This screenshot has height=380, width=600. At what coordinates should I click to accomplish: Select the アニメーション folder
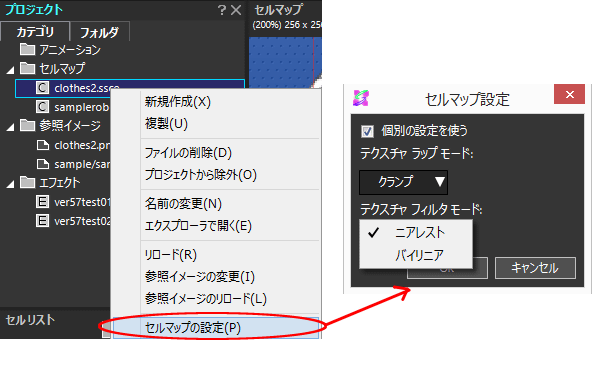(x=69, y=50)
